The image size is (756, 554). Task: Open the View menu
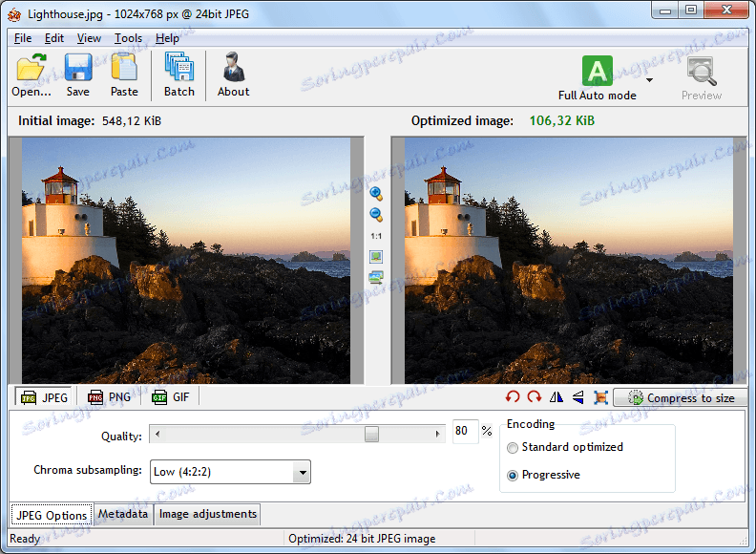[89, 38]
